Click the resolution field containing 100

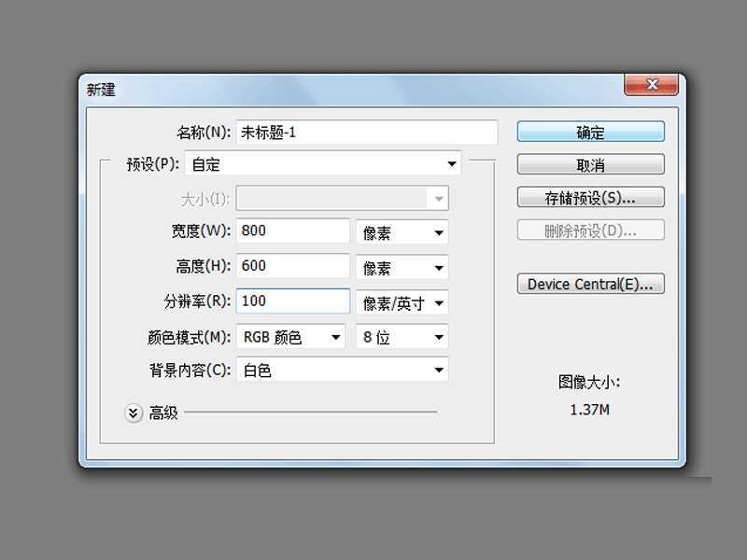click(x=292, y=301)
